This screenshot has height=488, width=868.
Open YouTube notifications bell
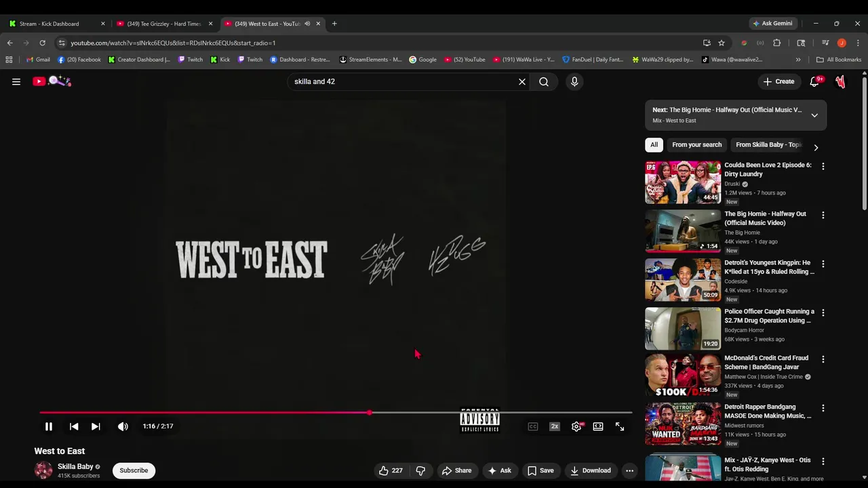click(815, 81)
